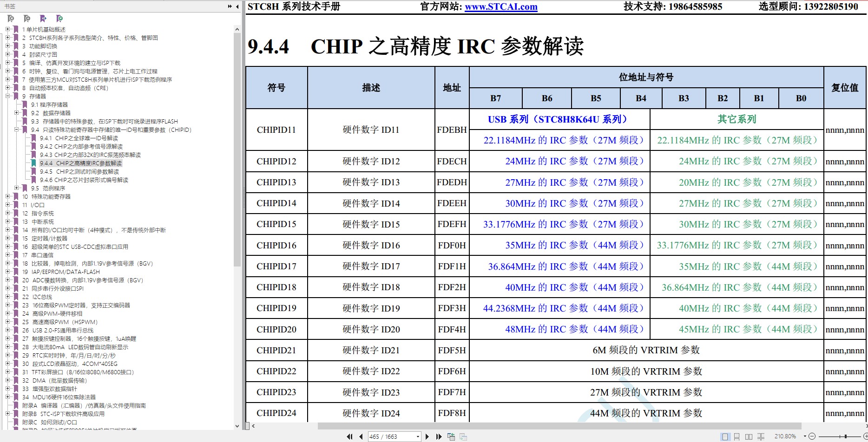Click the double-arrow expand bookmarks panel icon
Image resolution: width=868 pixels, height=442 pixels.
pos(230,6)
